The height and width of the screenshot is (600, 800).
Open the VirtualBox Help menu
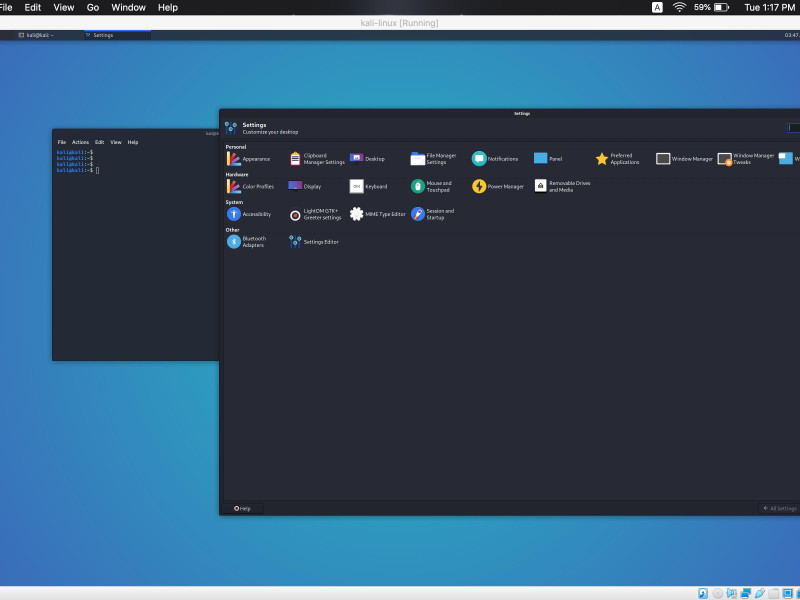tap(168, 7)
